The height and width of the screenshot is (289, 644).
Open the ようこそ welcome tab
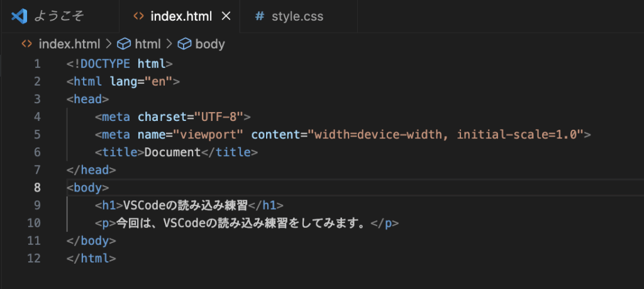click(60, 16)
